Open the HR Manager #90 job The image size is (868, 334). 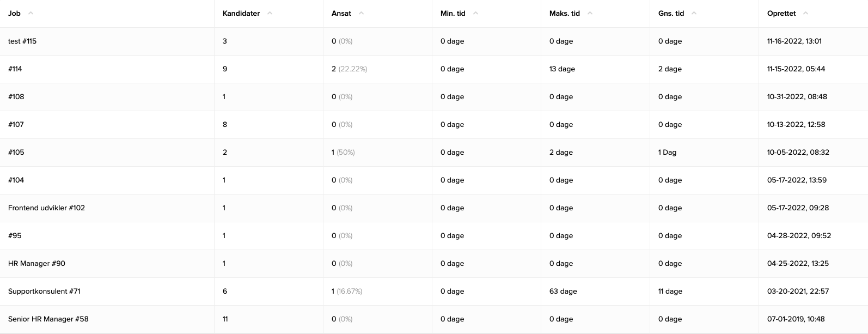[x=36, y=263]
